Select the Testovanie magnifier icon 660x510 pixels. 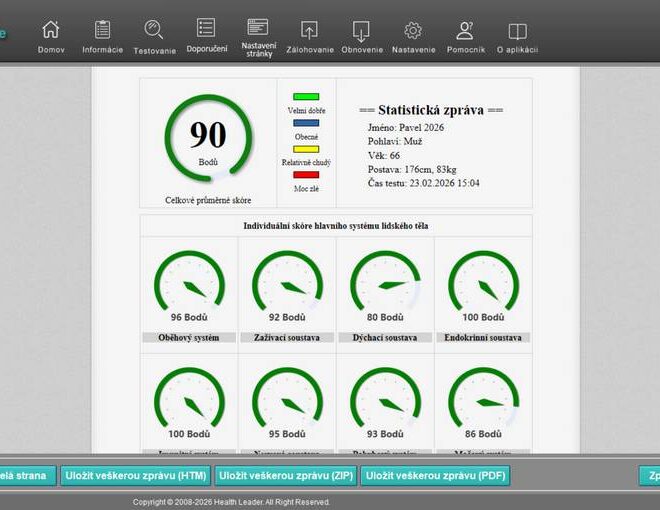tap(154, 30)
